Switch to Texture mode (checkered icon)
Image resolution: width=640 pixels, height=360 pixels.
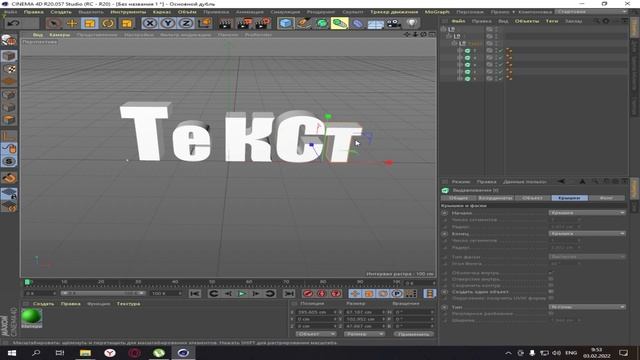[x=9, y=69]
